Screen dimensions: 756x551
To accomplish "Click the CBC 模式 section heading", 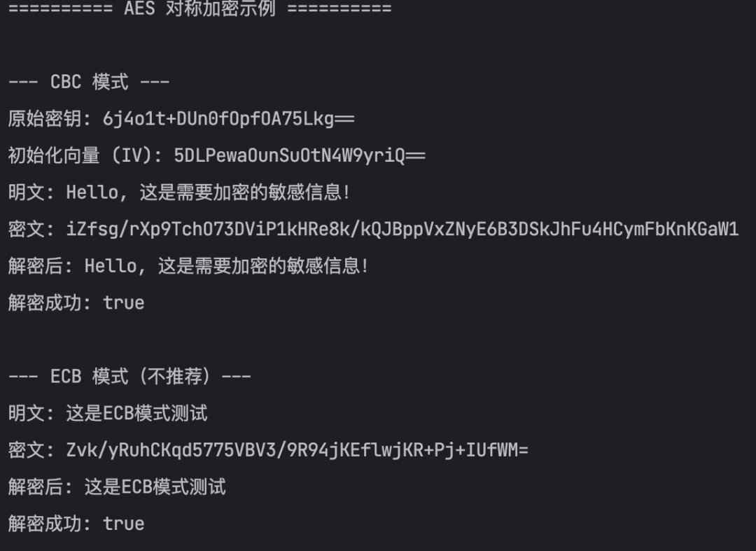I will pos(89,82).
